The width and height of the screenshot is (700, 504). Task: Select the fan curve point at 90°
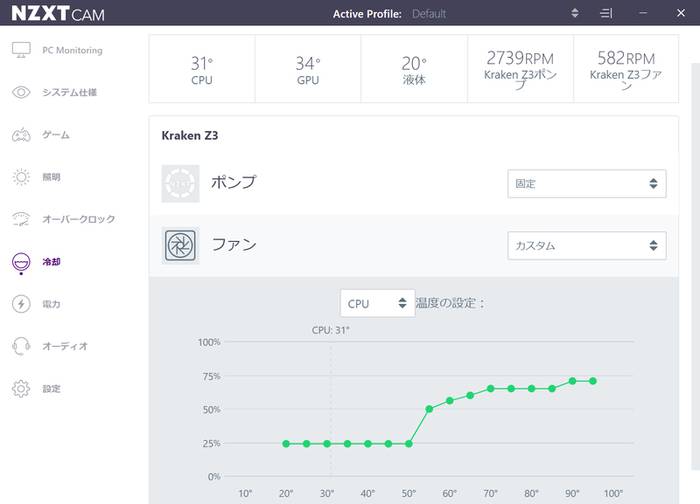coord(572,381)
